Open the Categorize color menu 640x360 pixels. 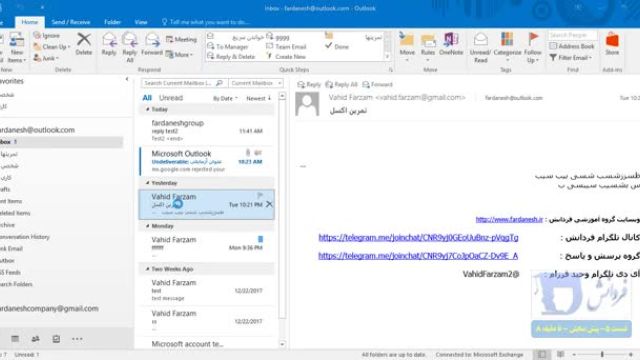point(507,47)
